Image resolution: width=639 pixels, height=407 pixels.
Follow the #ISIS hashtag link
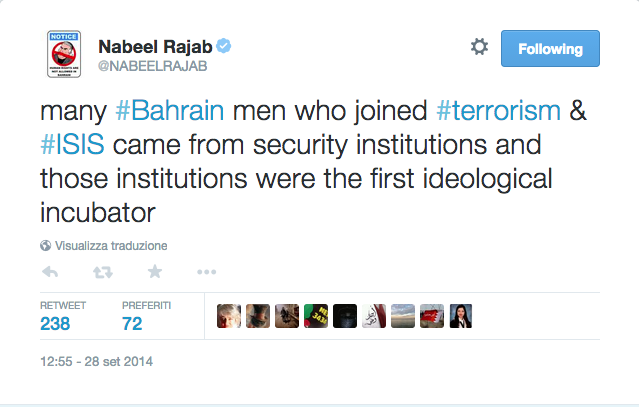tap(72, 144)
